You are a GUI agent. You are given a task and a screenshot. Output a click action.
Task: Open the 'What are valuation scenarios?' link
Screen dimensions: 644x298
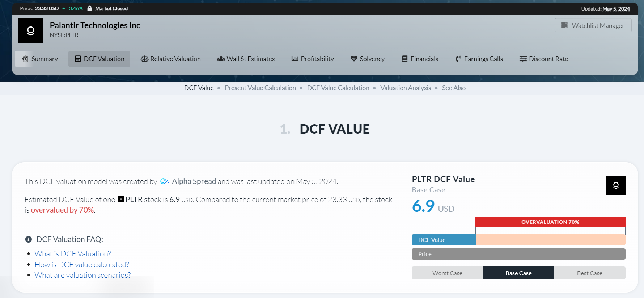pyautogui.click(x=82, y=275)
